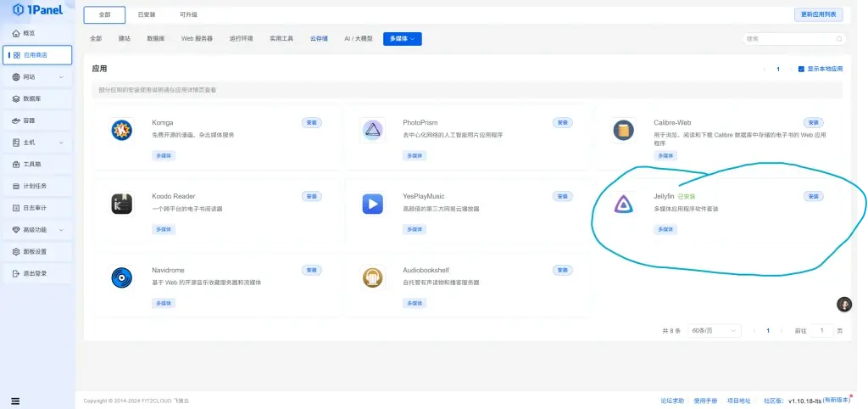Open the PhotoPrism app icon
This screenshot has height=409, width=868.
372,130
